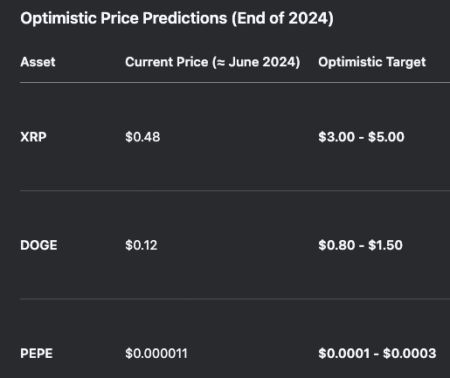Click 'June 2024' in the column header

tap(262, 62)
